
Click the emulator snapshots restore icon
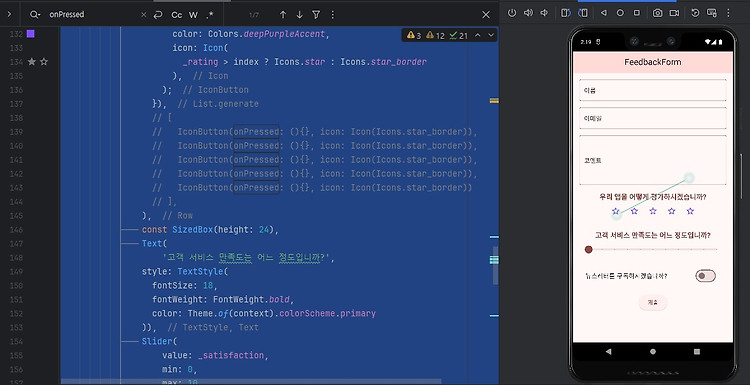(695, 13)
